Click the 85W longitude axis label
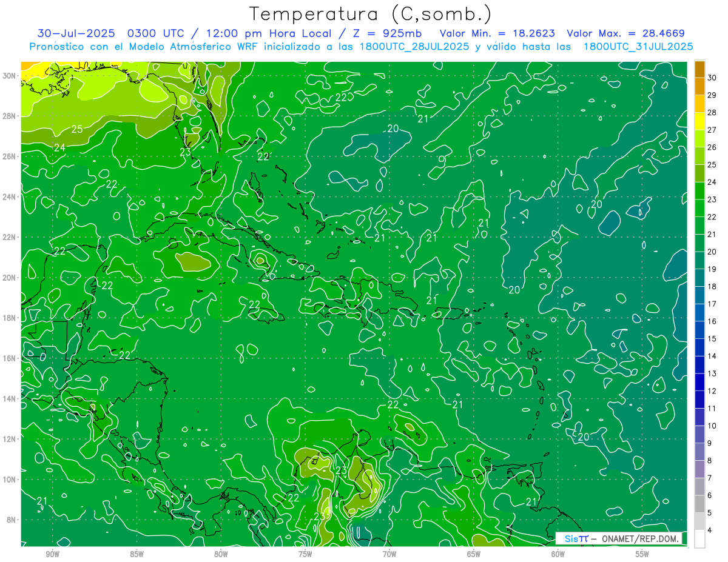This screenshot has height=562, width=728. point(137,555)
